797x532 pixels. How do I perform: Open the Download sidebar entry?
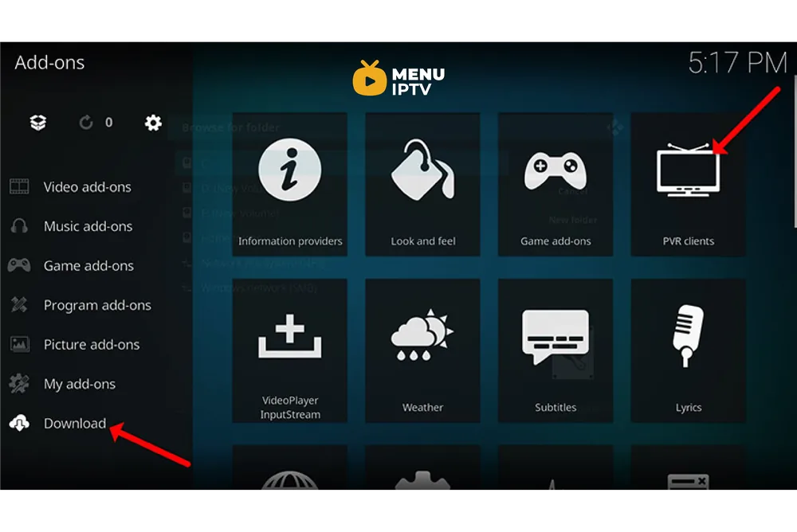click(75, 423)
